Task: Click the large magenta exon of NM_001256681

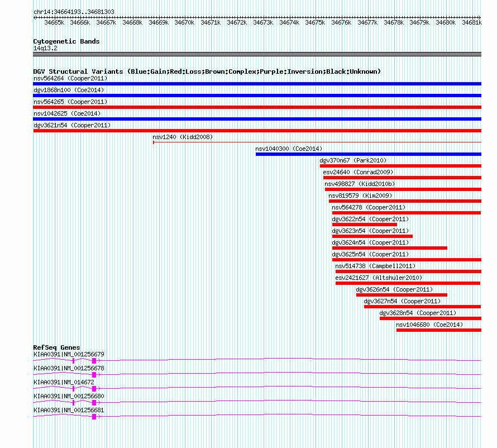Action: [x=94, y=417]
